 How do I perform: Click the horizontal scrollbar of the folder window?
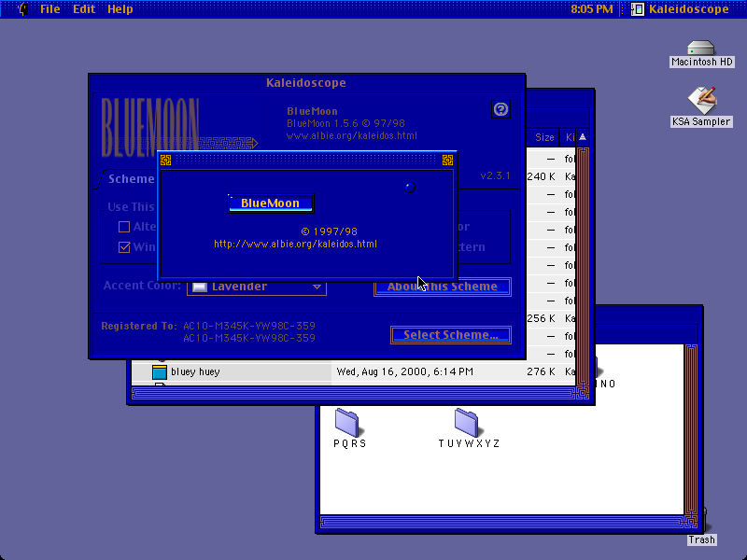(502, 523)
